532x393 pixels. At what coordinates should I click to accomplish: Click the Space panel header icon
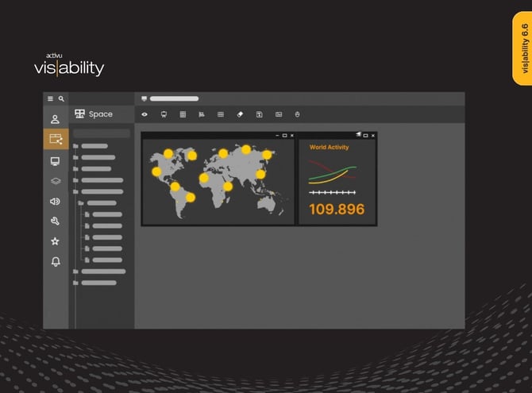point(79,114)
